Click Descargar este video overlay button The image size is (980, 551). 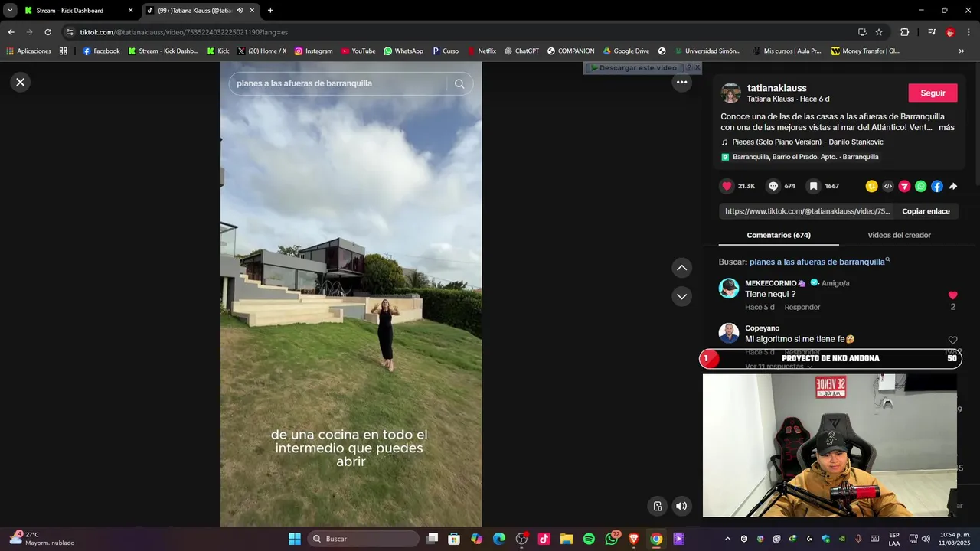tap(634, 68)
